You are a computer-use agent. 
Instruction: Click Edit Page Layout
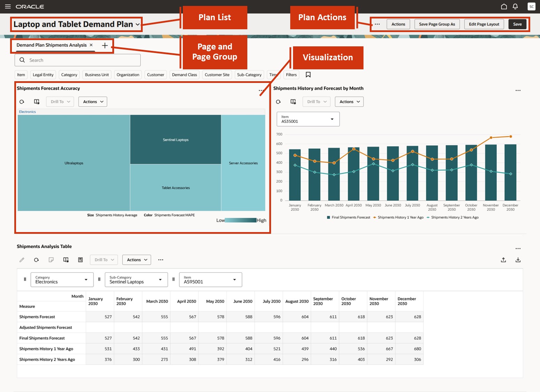(x=484, y=24)
